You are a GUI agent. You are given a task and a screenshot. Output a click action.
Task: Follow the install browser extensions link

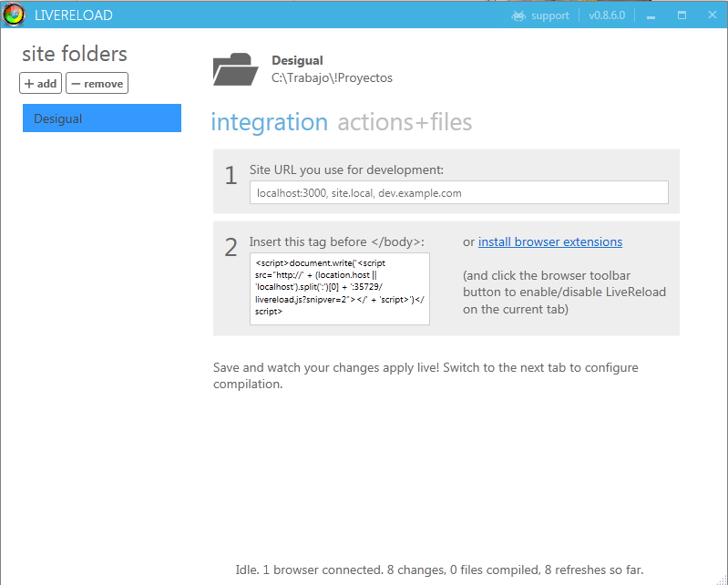tap(549, 242)
